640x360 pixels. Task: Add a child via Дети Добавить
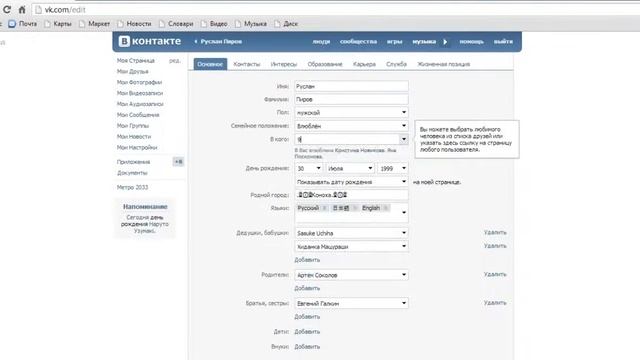[307, 331]
